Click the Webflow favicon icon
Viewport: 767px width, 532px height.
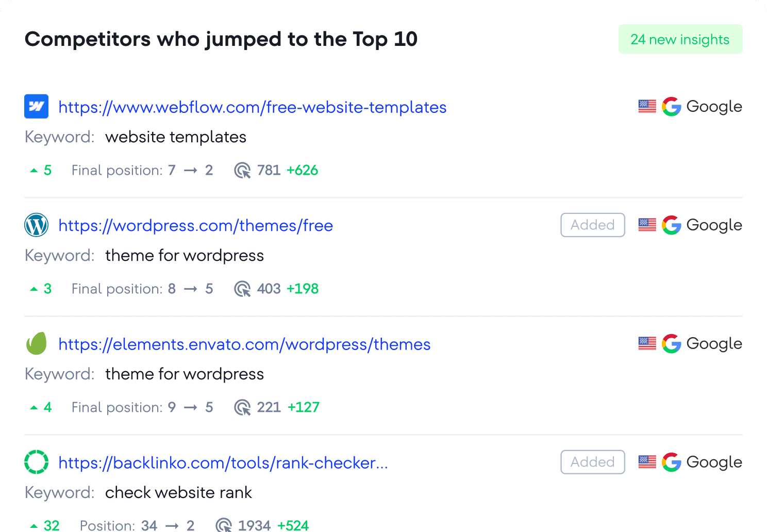coord(36,107)
